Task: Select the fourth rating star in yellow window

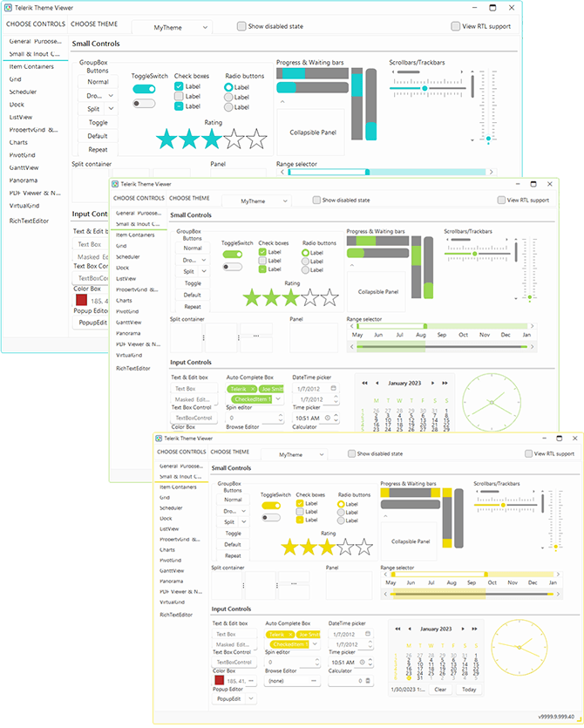Action: (345, 547)
